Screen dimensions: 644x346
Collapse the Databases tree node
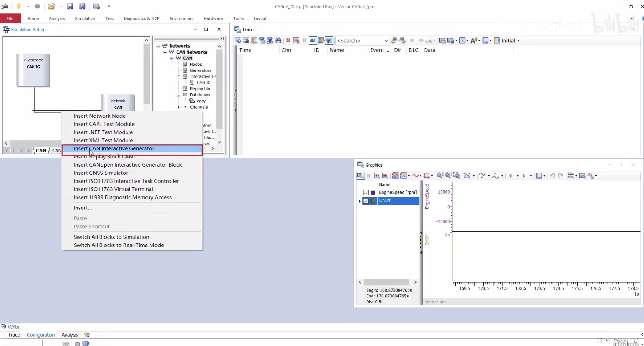coord(178,95)
